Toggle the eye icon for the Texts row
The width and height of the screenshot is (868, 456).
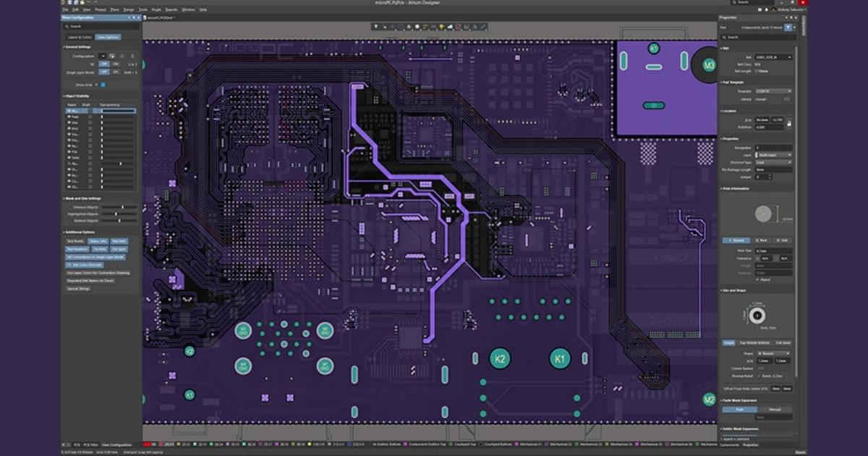[x=69, y=158]
